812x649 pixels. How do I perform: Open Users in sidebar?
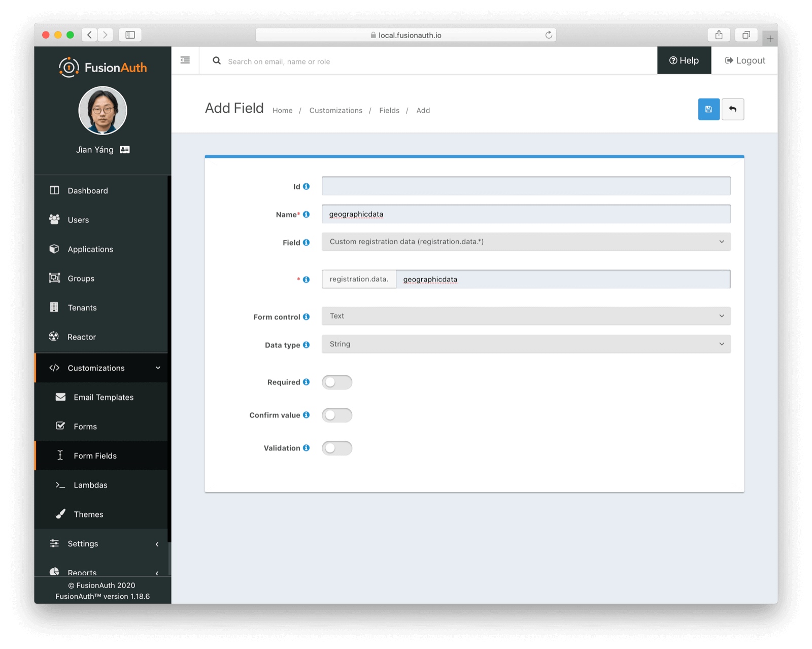101,220
